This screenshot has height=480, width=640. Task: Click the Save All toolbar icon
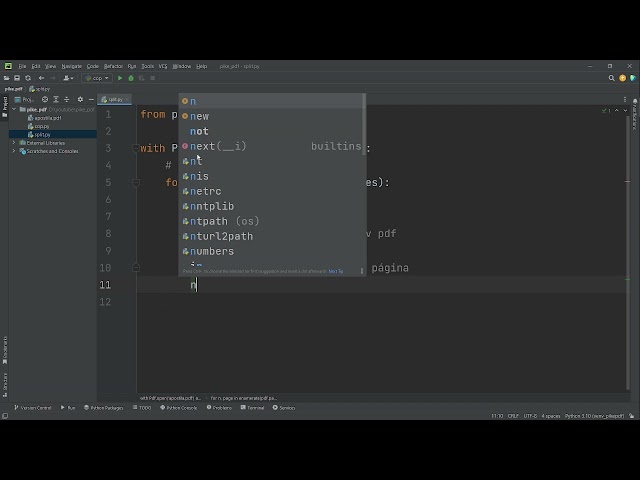[x=17, y=78]
